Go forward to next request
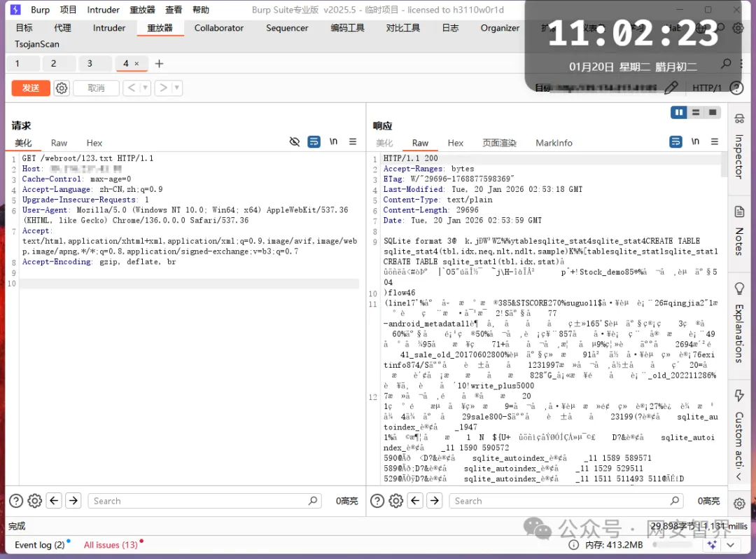 coord(163,88)
